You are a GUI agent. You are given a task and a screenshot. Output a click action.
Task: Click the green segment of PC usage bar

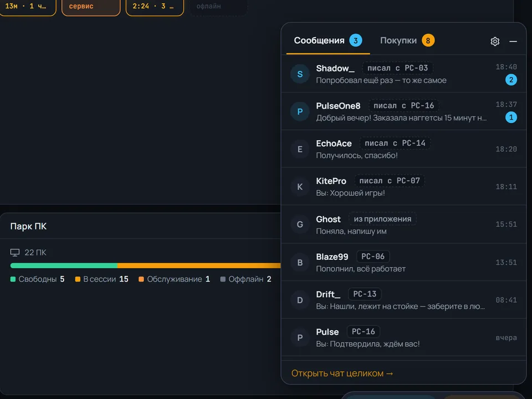point(64,265)
